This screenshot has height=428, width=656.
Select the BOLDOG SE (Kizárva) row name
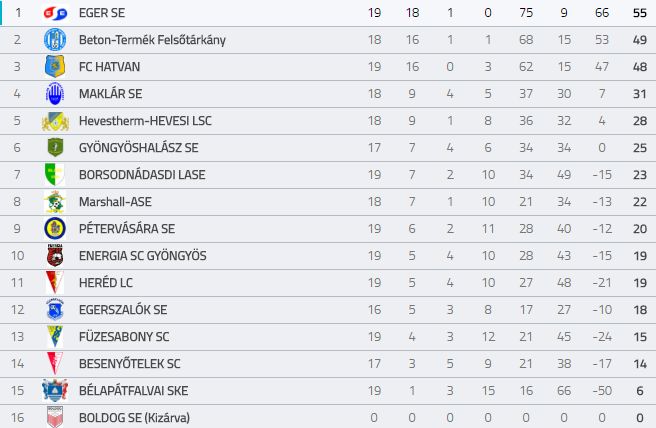134,418
